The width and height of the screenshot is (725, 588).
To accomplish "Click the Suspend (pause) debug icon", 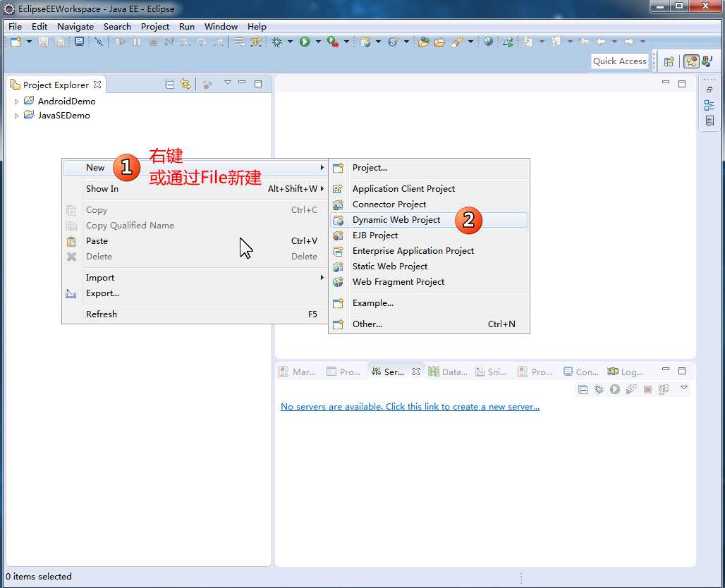I will (138, 42).
